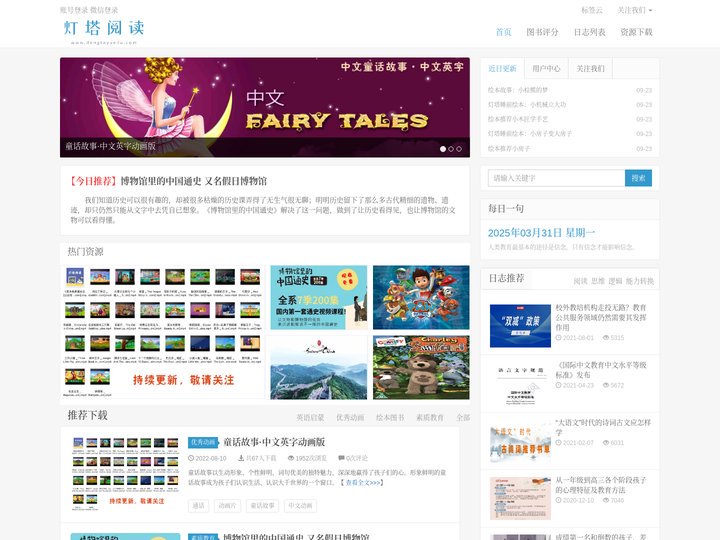
Task: Open download post 博物馆里的中国通史 又名假日博物馆 title
Action: coord(296,536)
